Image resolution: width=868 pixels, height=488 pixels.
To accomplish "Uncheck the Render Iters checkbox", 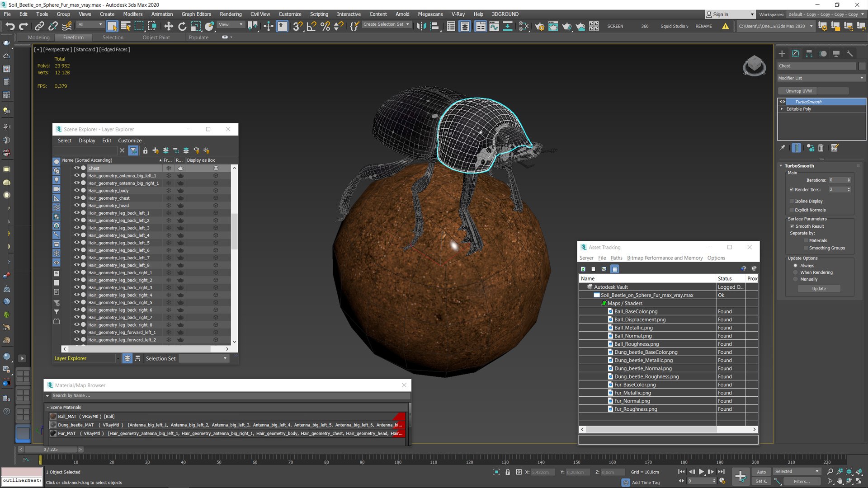I will 792,190.
